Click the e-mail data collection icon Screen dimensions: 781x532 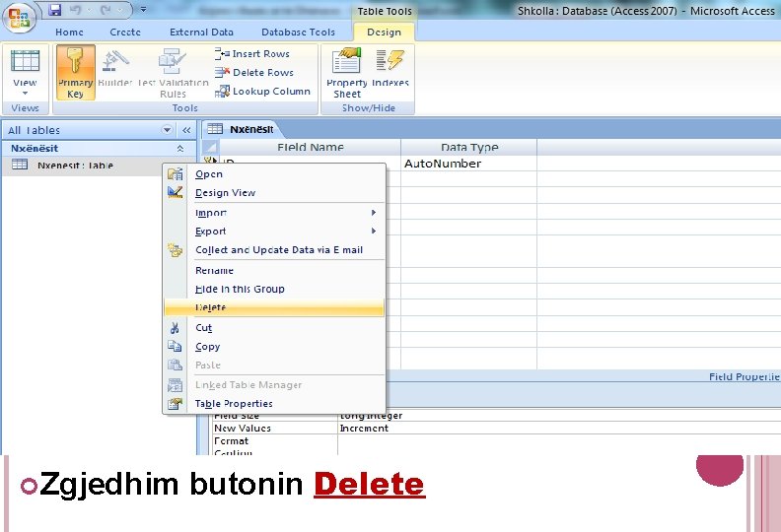[176, 250]
